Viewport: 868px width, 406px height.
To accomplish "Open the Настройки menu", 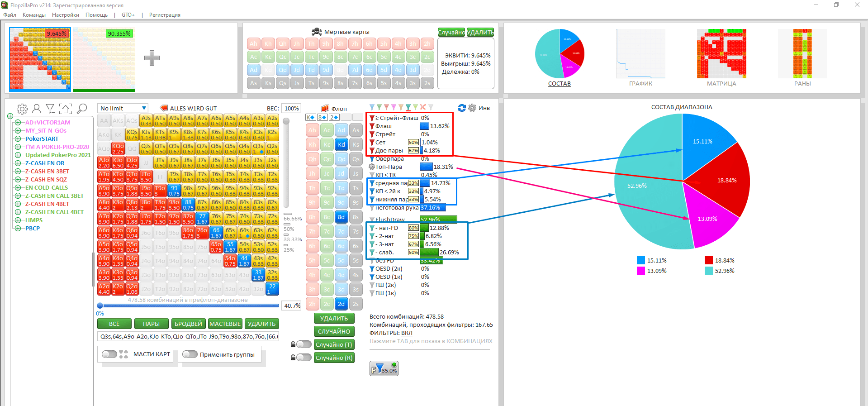I will pos(65,15).
